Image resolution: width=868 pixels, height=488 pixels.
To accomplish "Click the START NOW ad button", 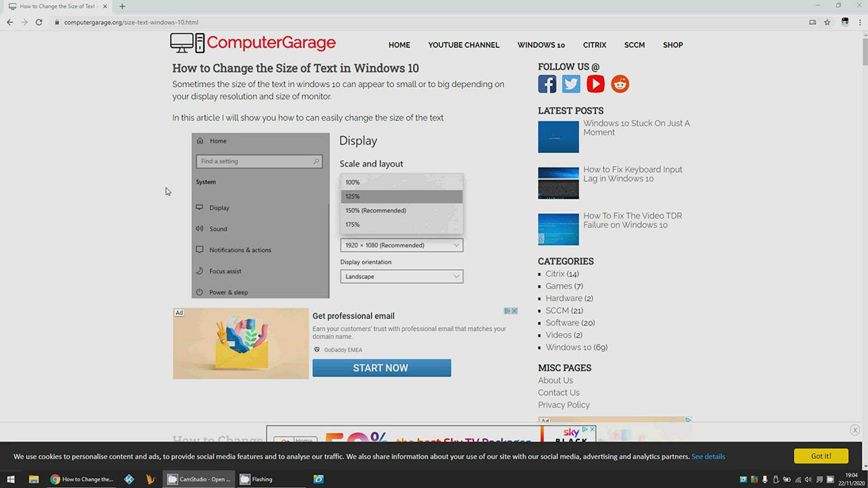I will point(382,368).
